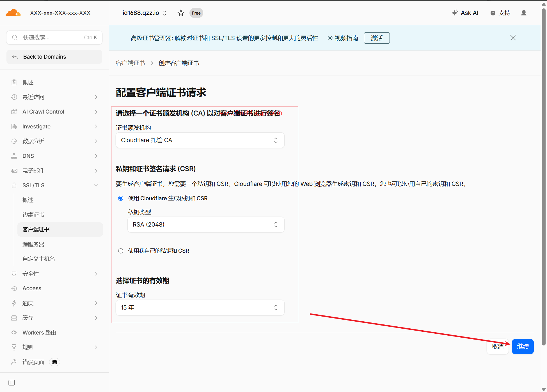Click the 激活 button in banner
Screen dimensions: 547x392
click(377, 38)
